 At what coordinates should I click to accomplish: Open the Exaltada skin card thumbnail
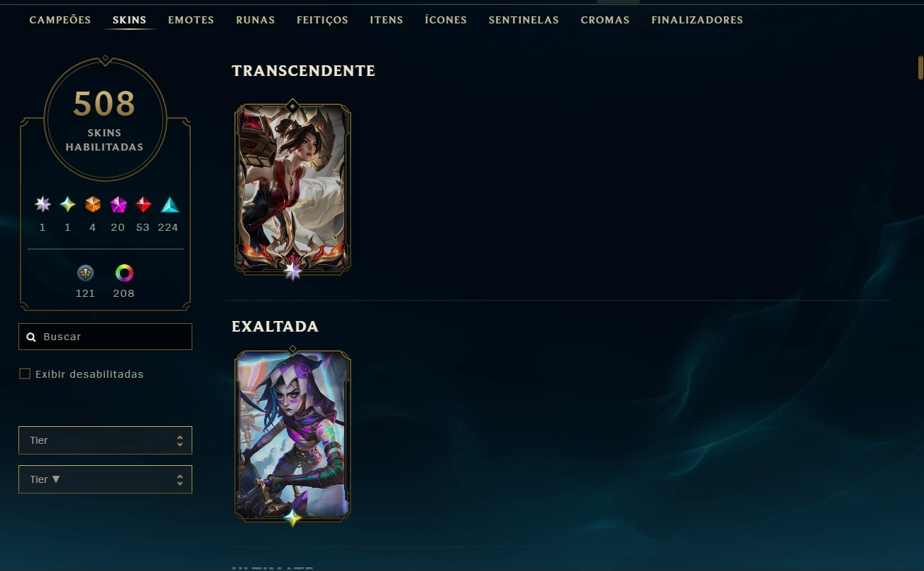(x=292, y=435)
